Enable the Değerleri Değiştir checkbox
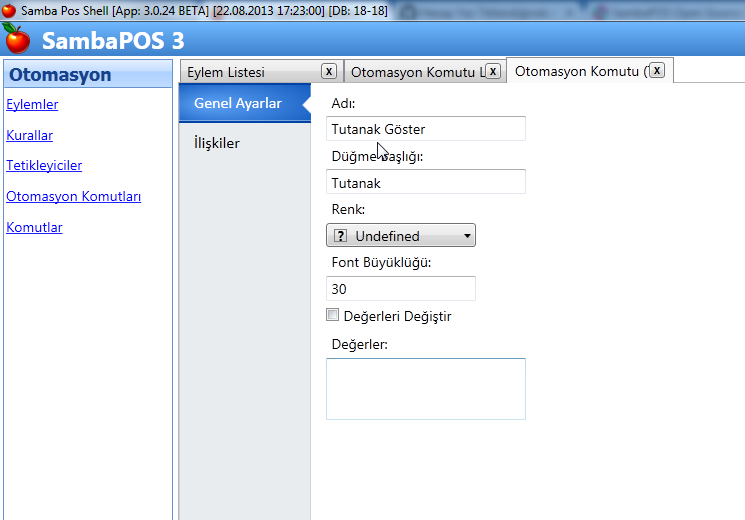Viewport: 745px width, 520px height. click(333, 316)
